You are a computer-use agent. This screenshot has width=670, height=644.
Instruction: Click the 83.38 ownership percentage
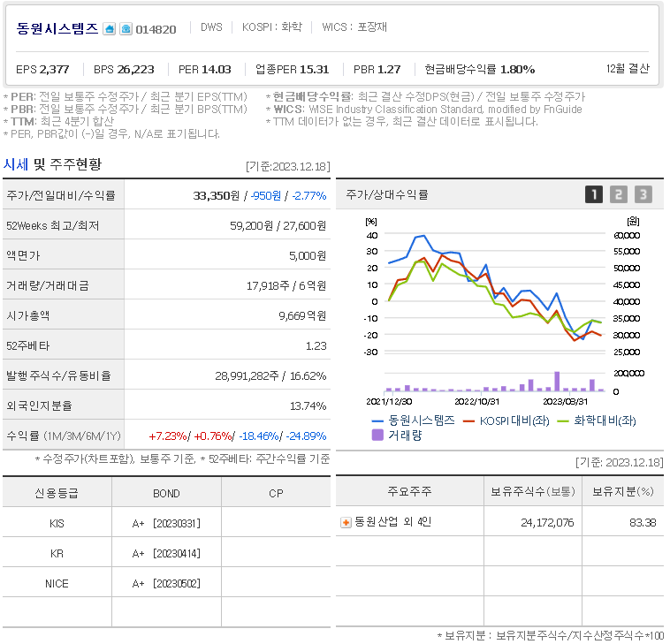pos(643,522)
